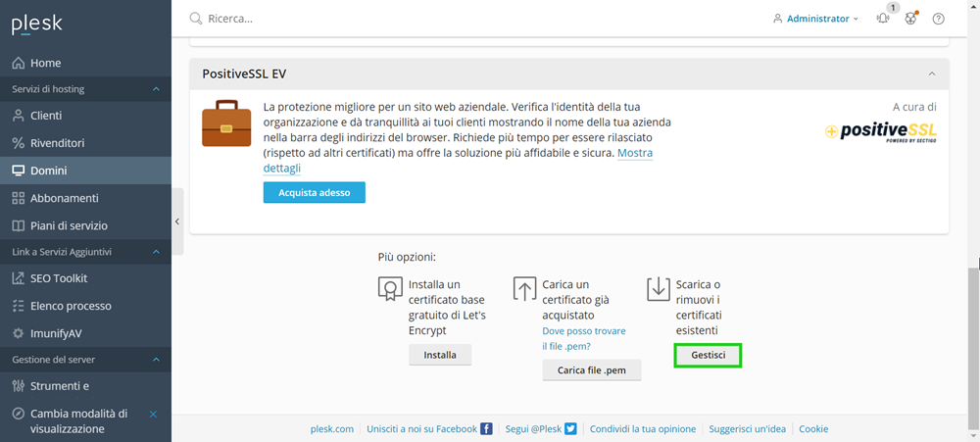
Task: Click the upload certificate arrow icon
Action: click(x=524, y=289)
